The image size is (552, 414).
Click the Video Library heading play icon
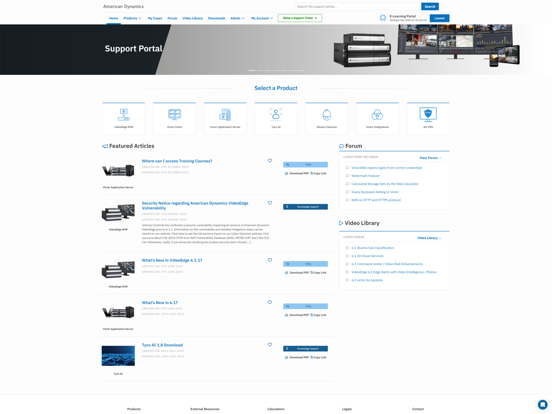341,223
